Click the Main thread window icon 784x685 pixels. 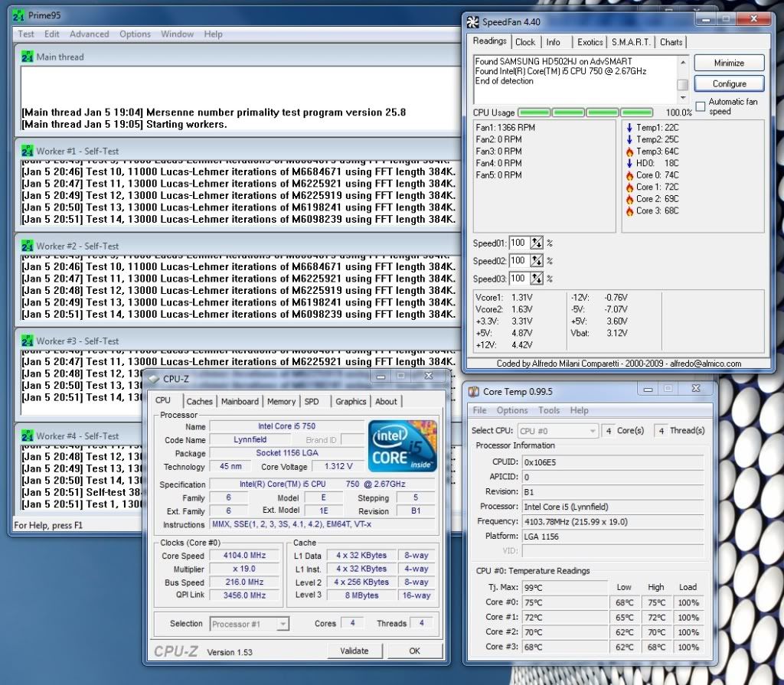(x=27, y=57)
